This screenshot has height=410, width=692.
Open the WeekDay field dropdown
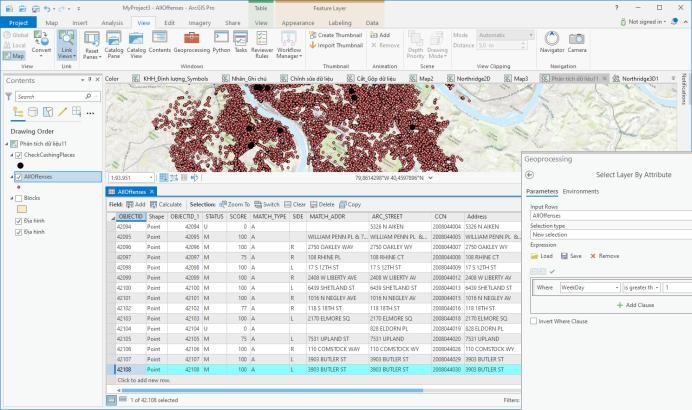[617, 287]
